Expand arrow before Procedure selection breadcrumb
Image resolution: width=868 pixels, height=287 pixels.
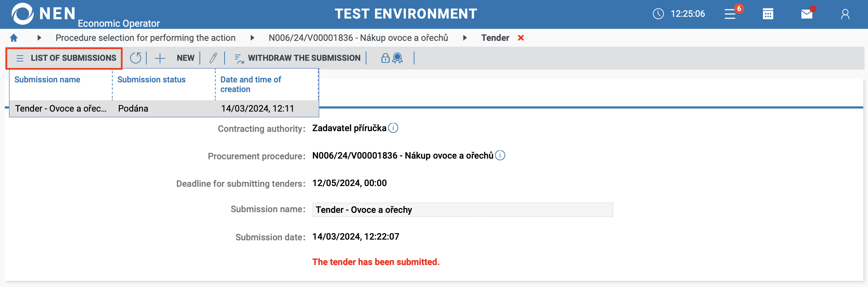coord(39,38)
